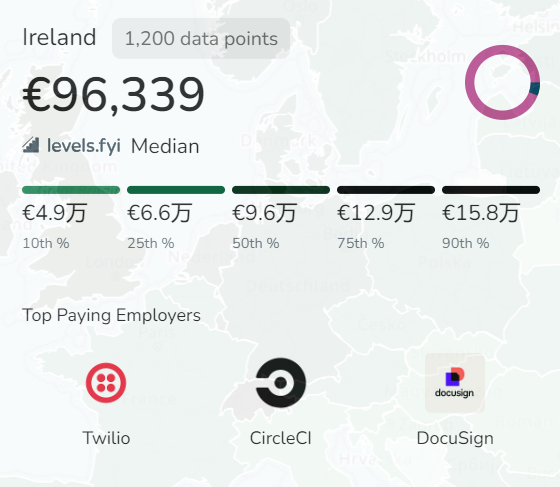Click the 1,200 data points badge
The width and height of the screenshot is (560, 487).
pyautogui.click(x=201, y=39)
